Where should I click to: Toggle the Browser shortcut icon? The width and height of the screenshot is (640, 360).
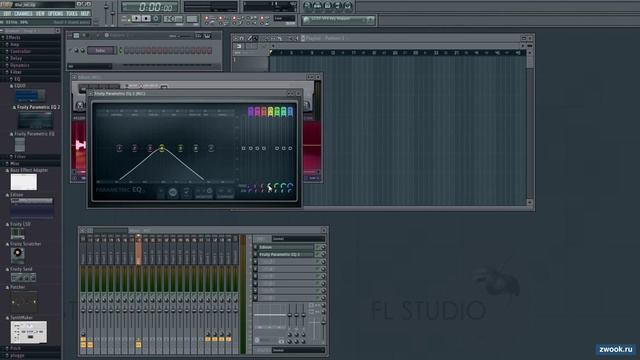(x=338, y=6)
